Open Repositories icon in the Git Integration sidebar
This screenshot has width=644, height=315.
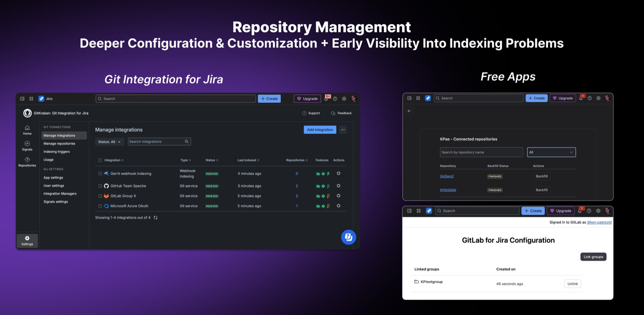pyautogui.click(x=27, y=162)
